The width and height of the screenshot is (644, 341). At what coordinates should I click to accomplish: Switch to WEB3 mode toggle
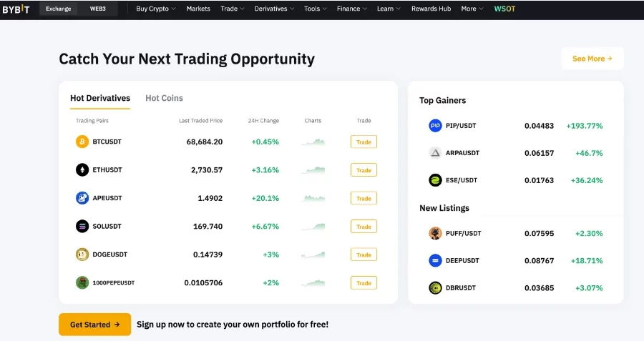click(98, 9)
